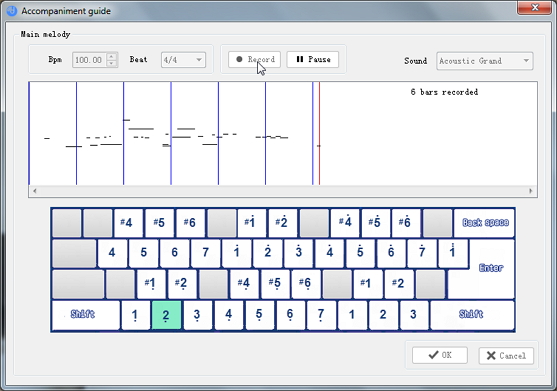Click the sharp #6 key without any dot
The height and width of the screenshot is (391, 557).
[190, 223]
